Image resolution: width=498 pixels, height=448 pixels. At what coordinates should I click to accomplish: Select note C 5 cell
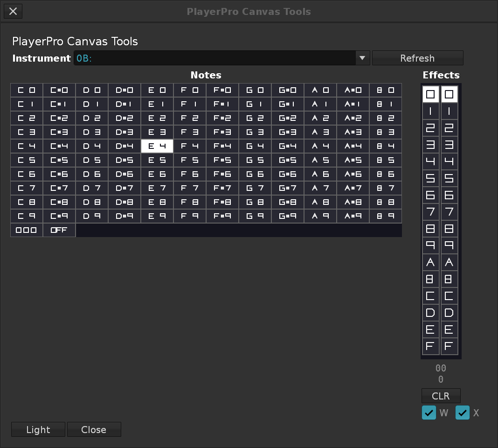(27, 160)
